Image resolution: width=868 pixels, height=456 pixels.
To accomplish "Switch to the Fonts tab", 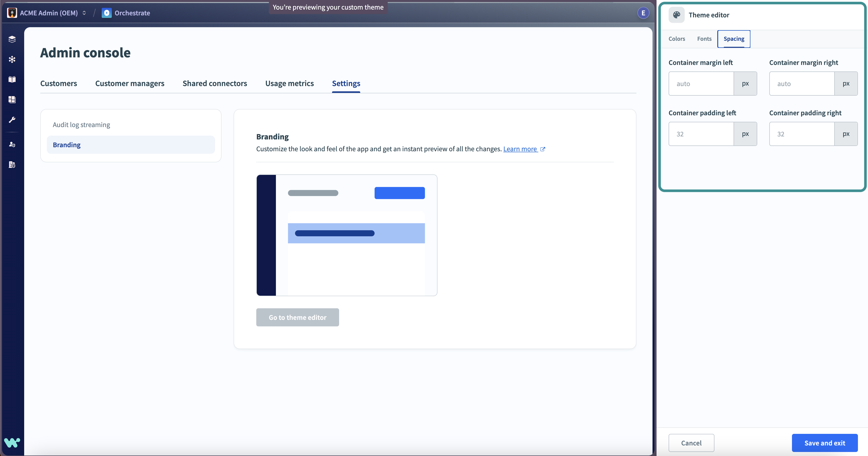I will point(704,39).
